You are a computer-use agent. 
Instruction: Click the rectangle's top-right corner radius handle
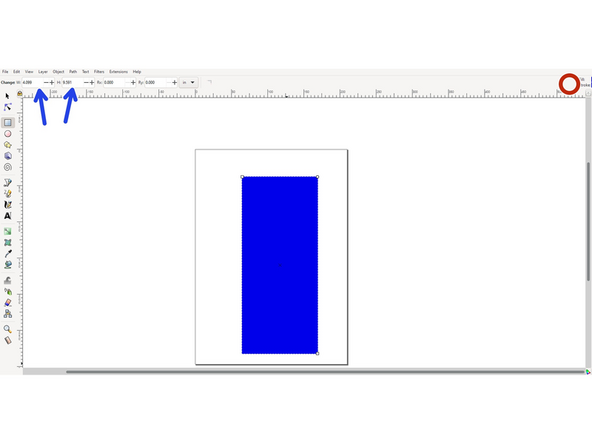tap(318, 177)
